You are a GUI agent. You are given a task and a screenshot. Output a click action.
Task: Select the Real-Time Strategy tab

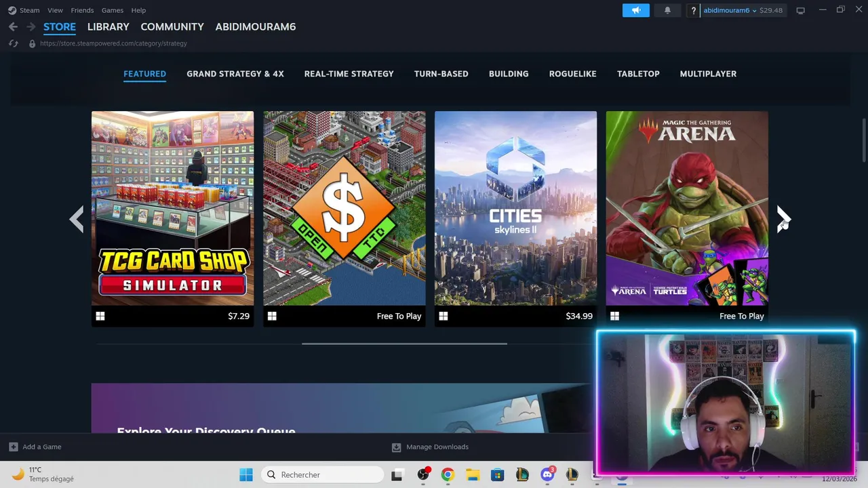pos(349,74)
